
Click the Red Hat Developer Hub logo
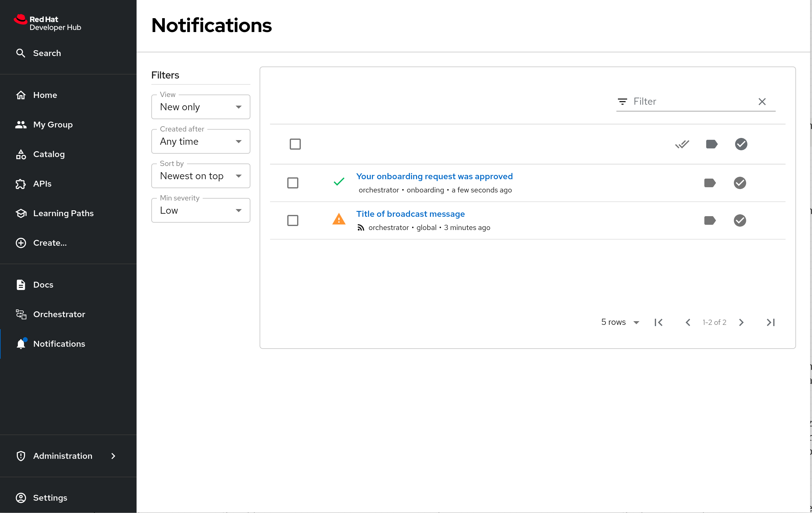click(x=48, y=23)
